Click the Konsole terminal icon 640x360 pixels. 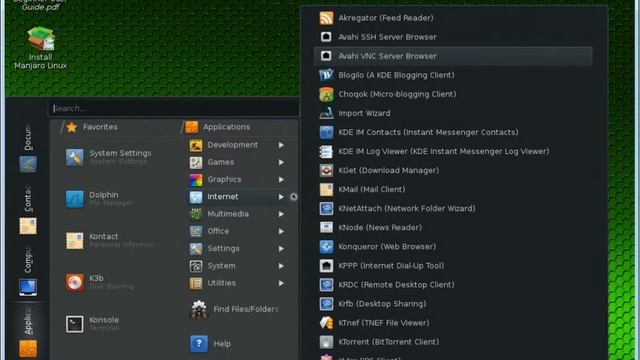[75, 324]
